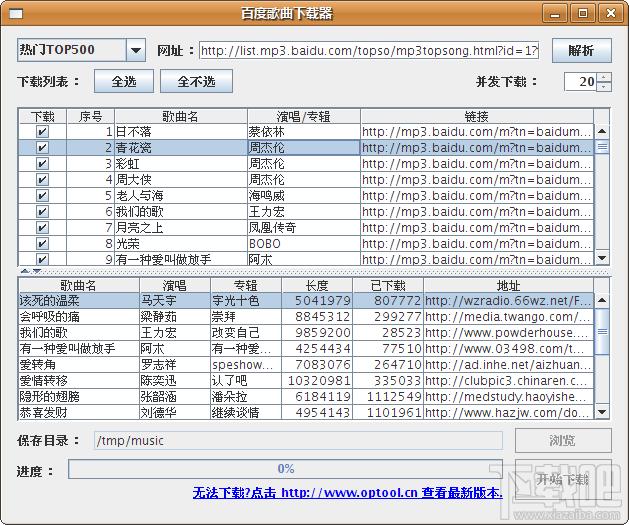Toggle download checkbox for 月亮之上
629x525 pixels.
42,228
